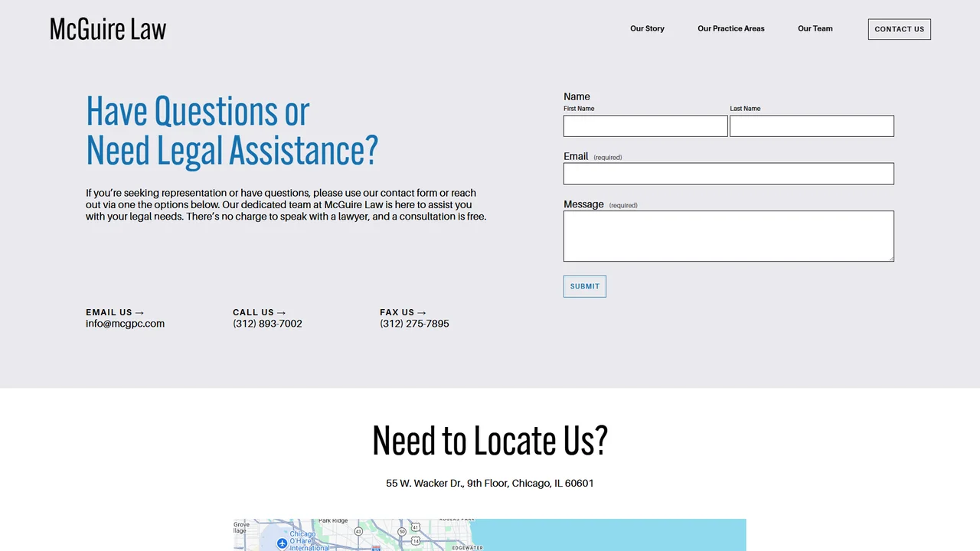Viewport: 980px width, 551px height.
Task: Click the info@mcgpc.com email address
Action: pyautogui.click(x=125, y=324)
